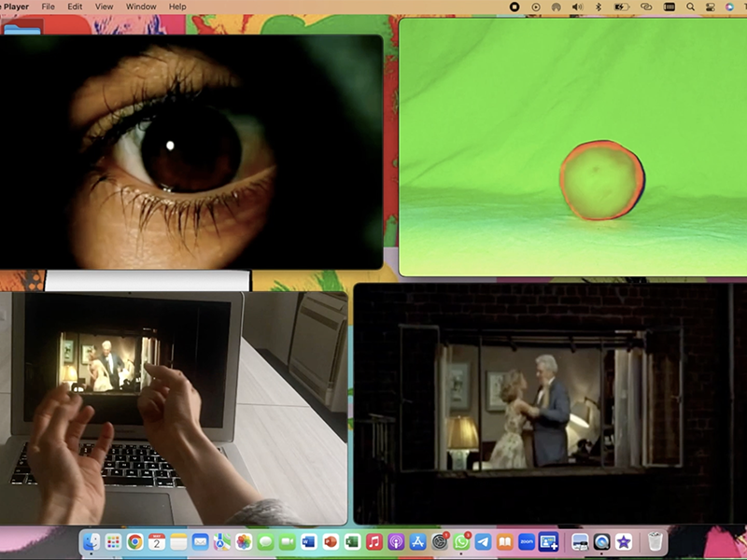Check the battery status icon

pos(622,7)
